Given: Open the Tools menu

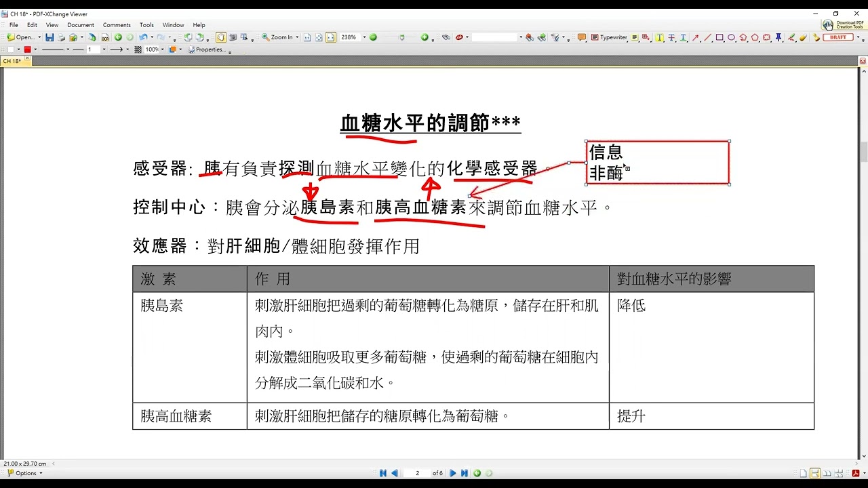Looking at the screenshot, I should pos(146,25).
